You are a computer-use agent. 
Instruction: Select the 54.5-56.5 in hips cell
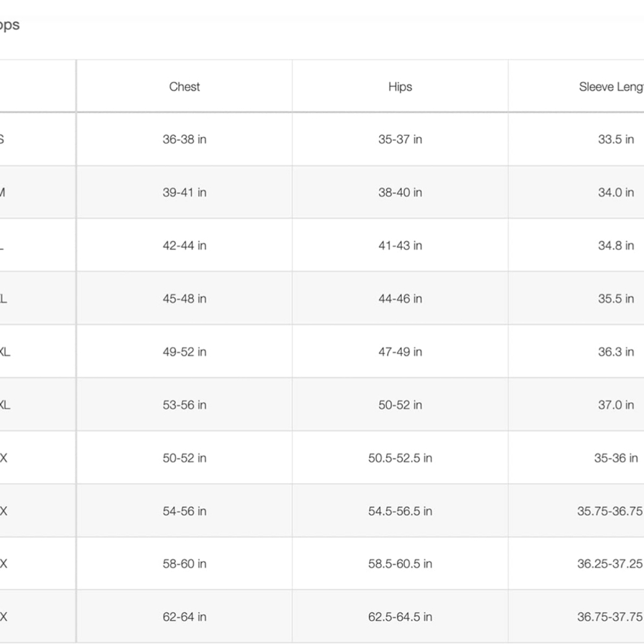coord(400,511)
